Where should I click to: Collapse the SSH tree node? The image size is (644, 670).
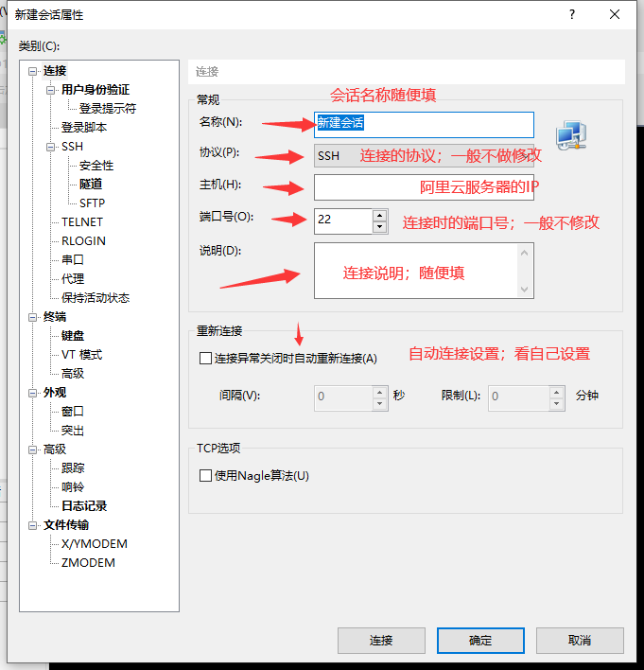pyautogui.click(x=50, y=147)
